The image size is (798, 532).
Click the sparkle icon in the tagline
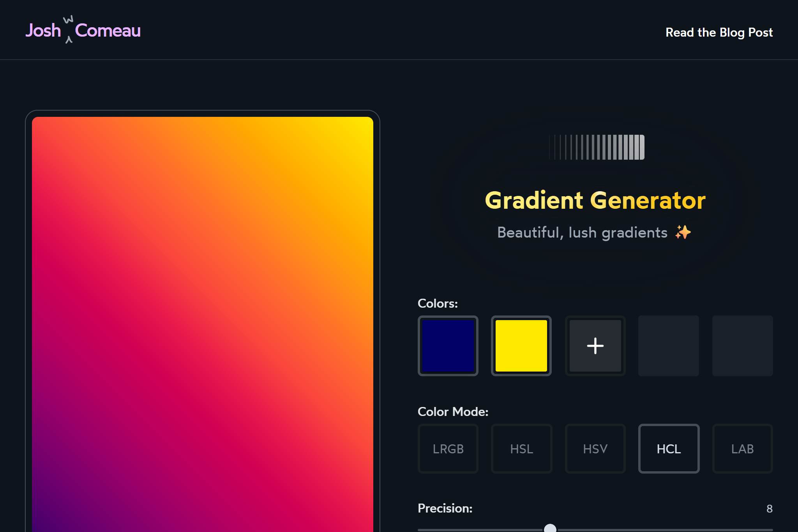coord(683,232)
